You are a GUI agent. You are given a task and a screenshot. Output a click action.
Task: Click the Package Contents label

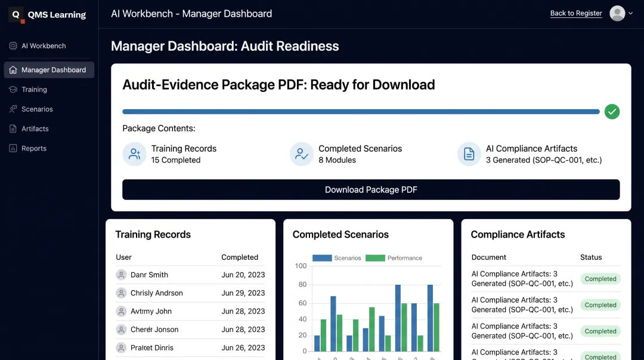[159, 128]
